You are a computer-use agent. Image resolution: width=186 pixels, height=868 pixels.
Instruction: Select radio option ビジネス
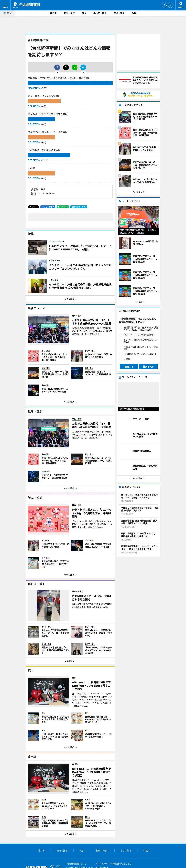click(121, 340)
